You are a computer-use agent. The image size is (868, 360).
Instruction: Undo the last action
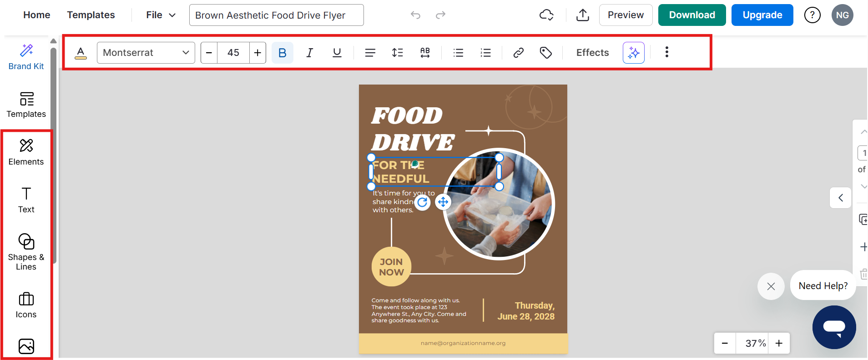tap(415, 15)
